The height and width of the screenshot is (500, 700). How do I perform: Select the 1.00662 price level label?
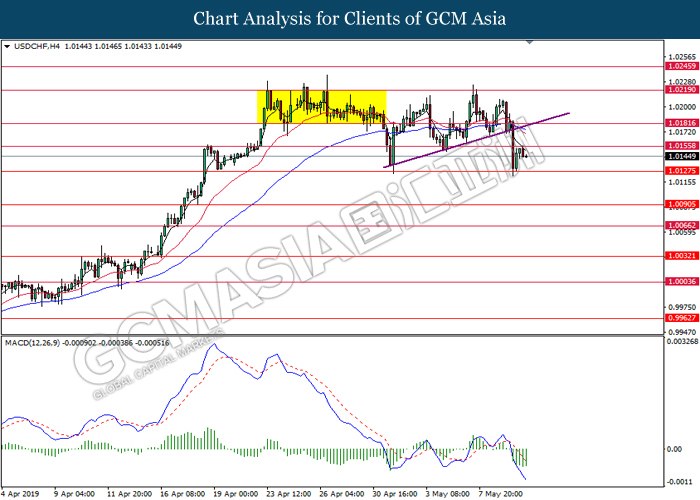(x=682, y=225)
